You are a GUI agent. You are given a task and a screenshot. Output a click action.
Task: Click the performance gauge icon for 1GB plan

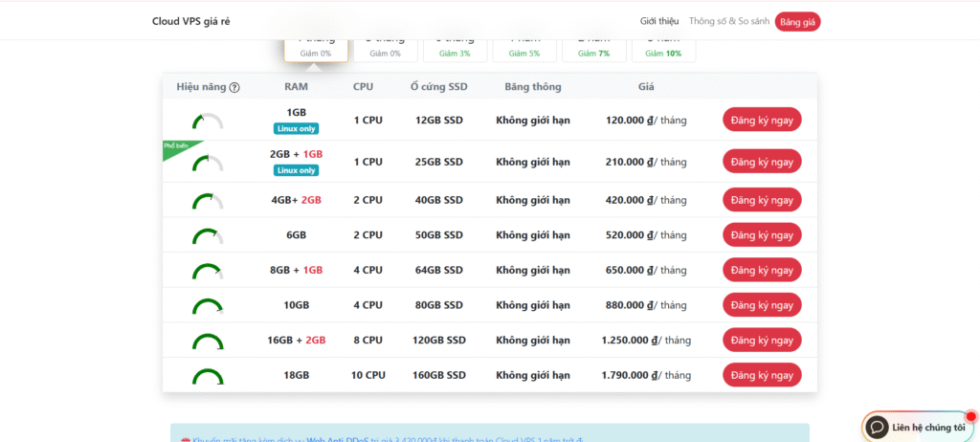pyautogui.click(x=208, y=122)
